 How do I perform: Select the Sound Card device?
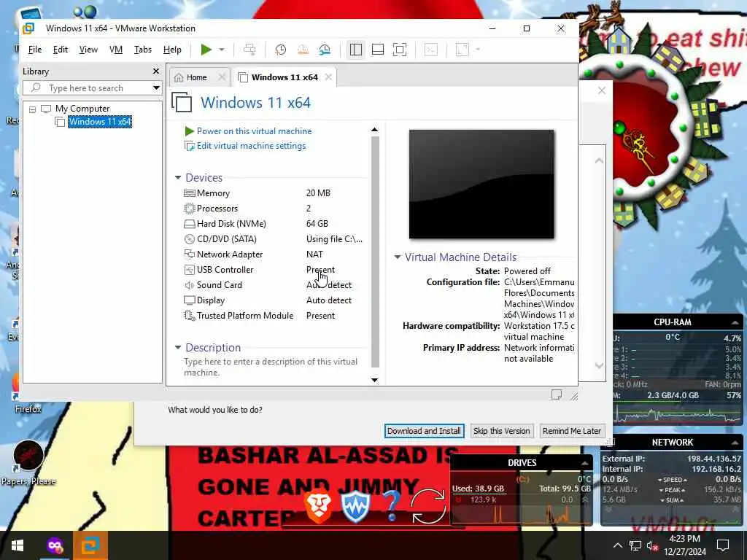273,285
